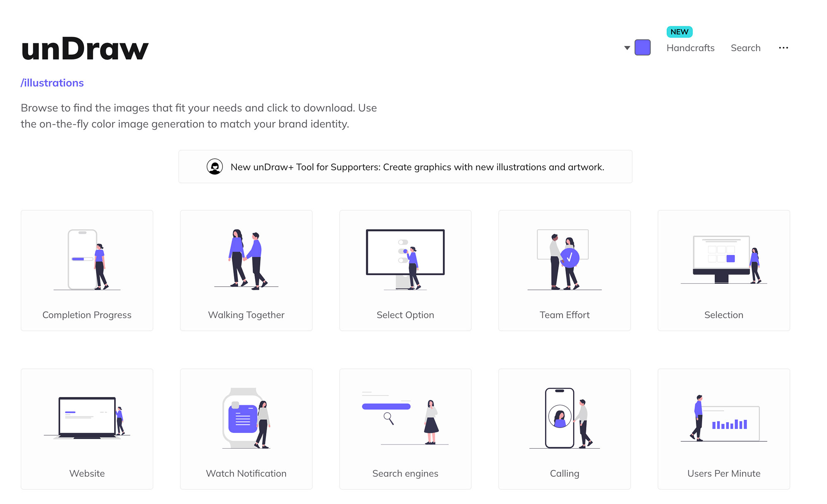Open Search in the top navigation
The width and height of the screenshot is (827, 504).
745,48
